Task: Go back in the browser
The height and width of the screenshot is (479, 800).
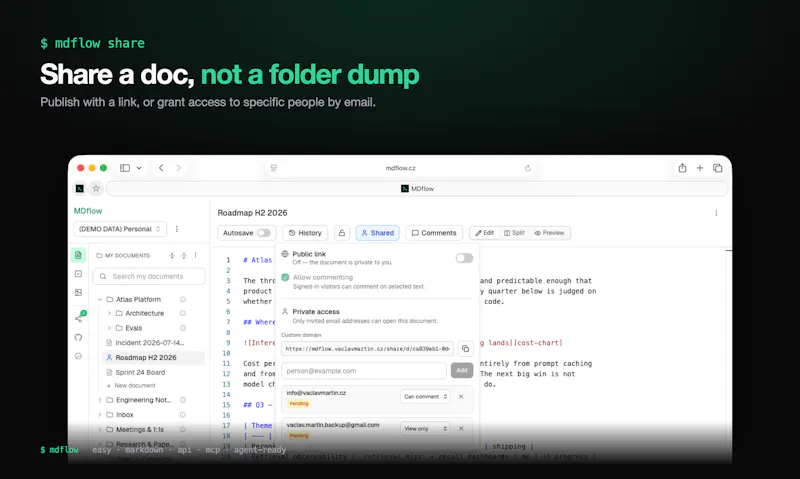Action: (x=161, y=168)
